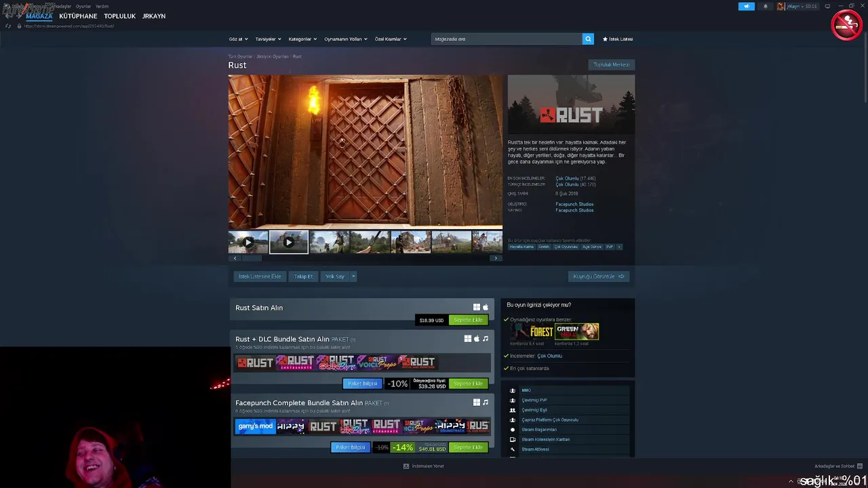The image size is (868, 488).
Task: Open İstek Listesi wishlist link
Action: [618, 39]
